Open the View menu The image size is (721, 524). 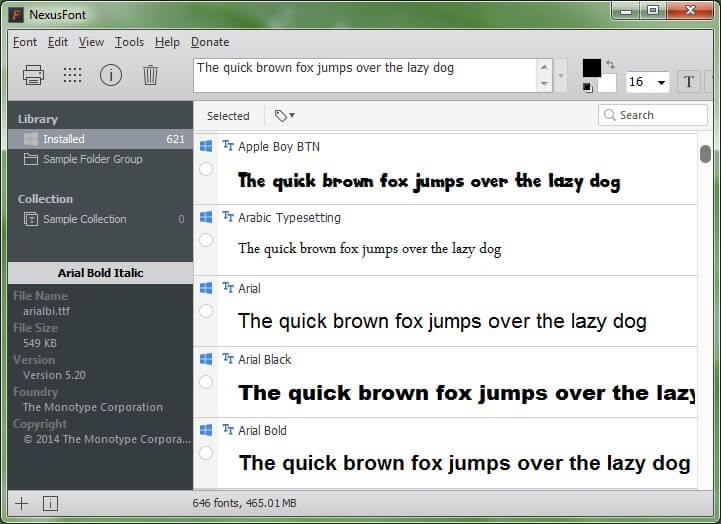pos(91,42)
